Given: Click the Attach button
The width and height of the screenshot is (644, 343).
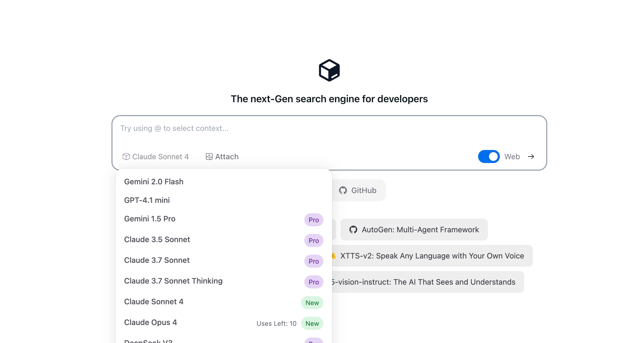Looking at the screenshot, I should coord(222,157).
